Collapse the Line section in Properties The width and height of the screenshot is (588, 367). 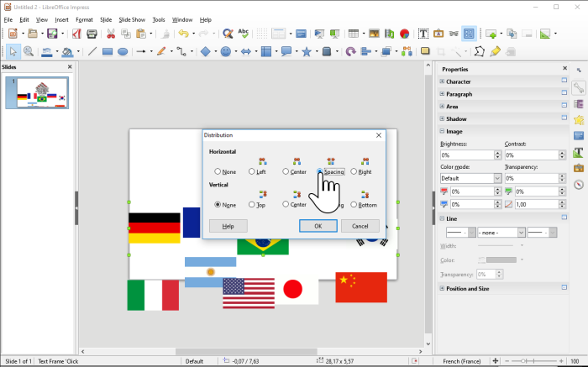[x=442, y=218]
